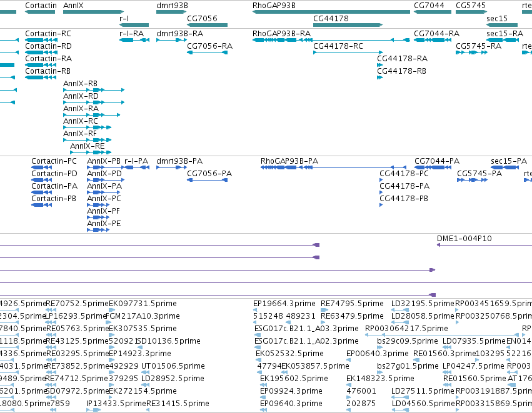Image resolution: width=532 pixels, height=413 pixels.
Task: Click EST LD28952.5prime label
Action: (173, 379)
